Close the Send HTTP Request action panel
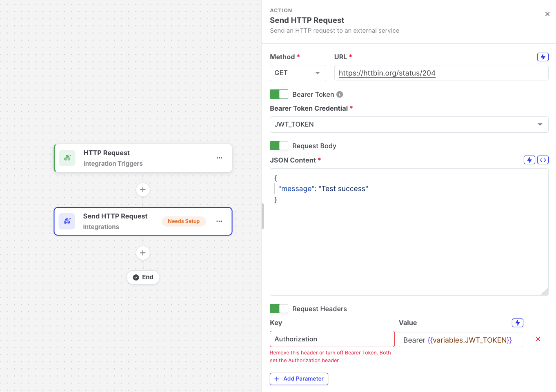 547,14
